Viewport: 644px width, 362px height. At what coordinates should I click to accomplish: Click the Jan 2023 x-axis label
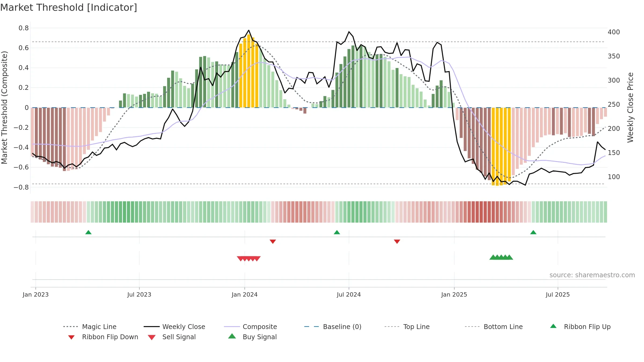click(36, 295)
